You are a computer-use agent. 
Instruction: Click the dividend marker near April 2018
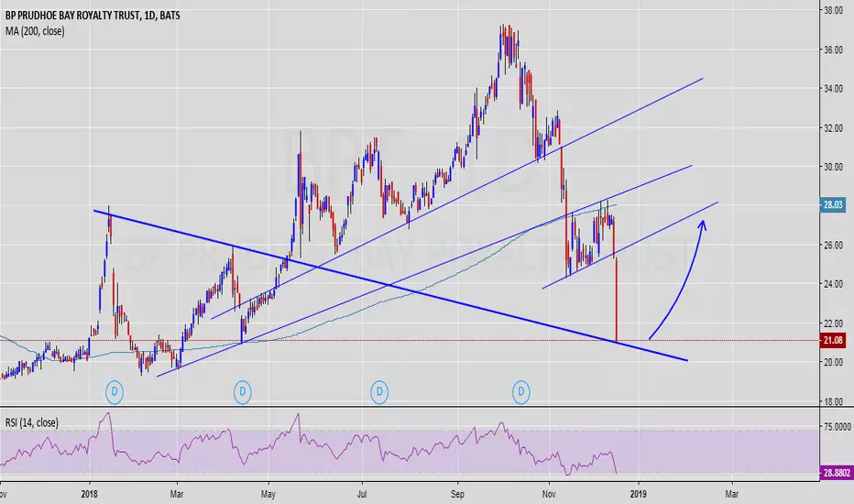243,392
